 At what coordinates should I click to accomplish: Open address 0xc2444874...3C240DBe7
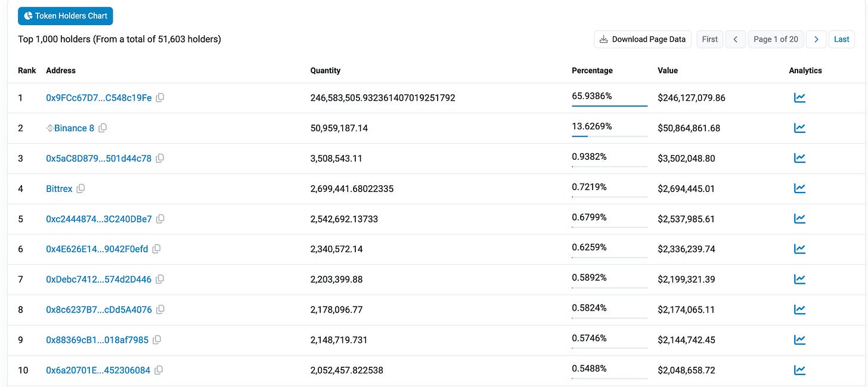coord(99,219)
